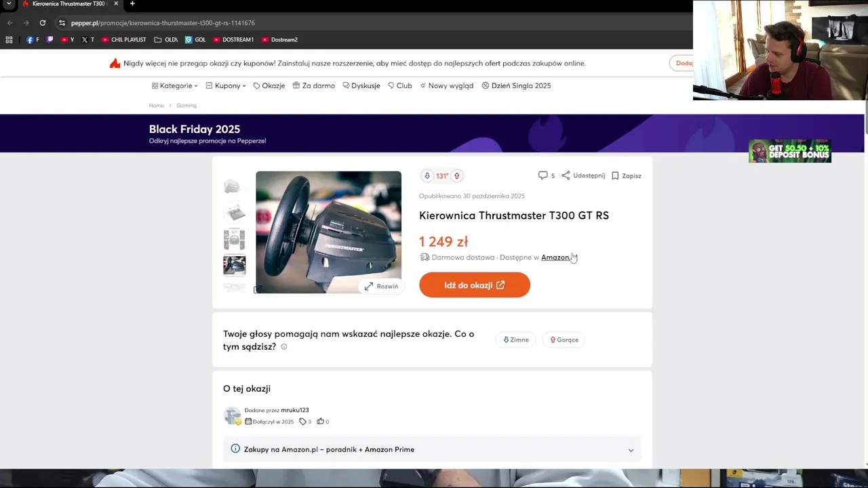Screen dimensions: 868x488
Task: Open Dzień Singla 2025 menu item
Action: [x=516, y=86]
